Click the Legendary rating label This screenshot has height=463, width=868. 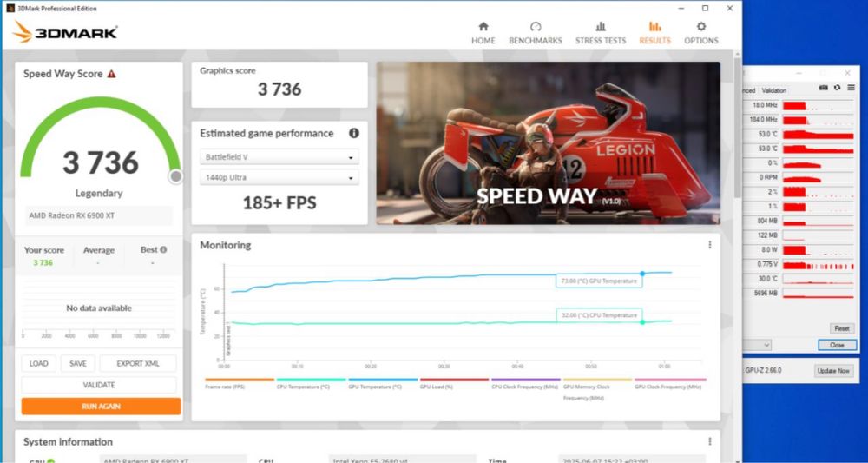coord(99,194)
